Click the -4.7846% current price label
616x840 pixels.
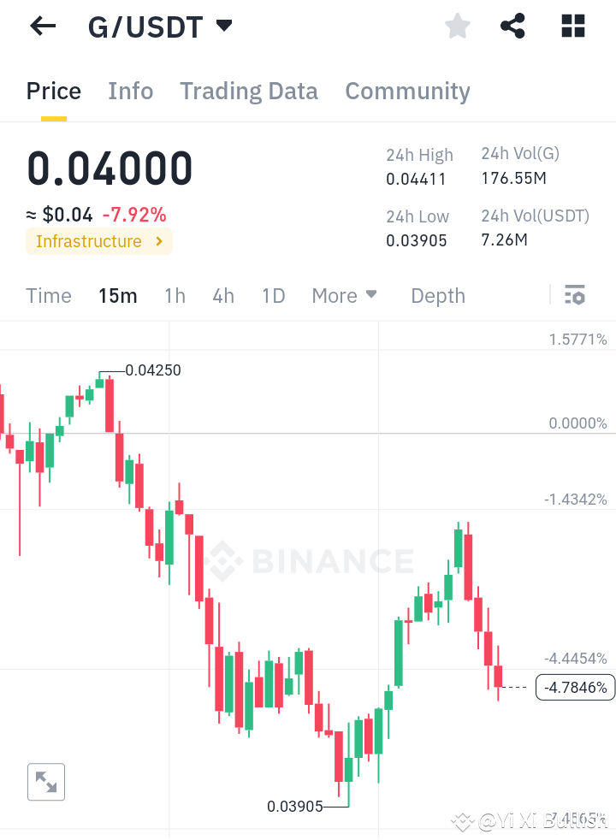tap(575, 688)
